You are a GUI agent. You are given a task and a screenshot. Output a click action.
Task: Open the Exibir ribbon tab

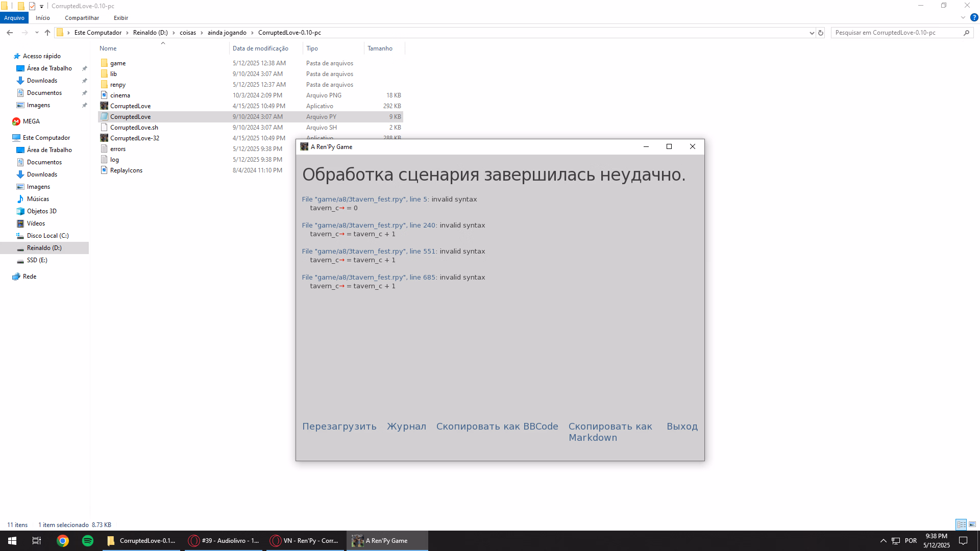point(121,18)
